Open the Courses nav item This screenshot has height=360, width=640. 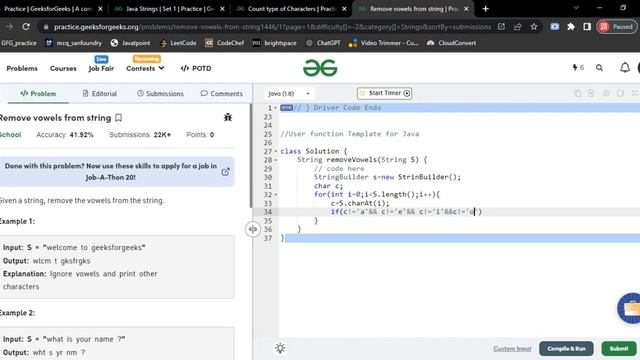[63, 68]
